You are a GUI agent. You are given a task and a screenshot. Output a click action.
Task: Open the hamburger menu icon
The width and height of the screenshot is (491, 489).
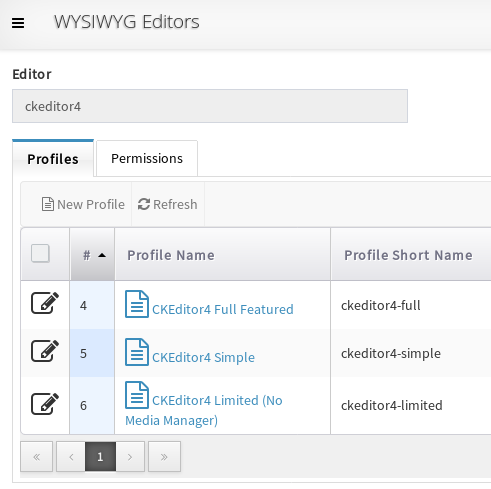tap(18, 23)
